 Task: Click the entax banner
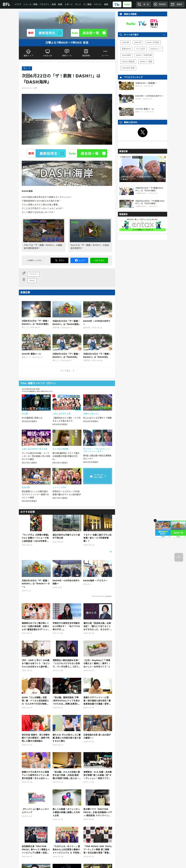click(x=142, y=225)
